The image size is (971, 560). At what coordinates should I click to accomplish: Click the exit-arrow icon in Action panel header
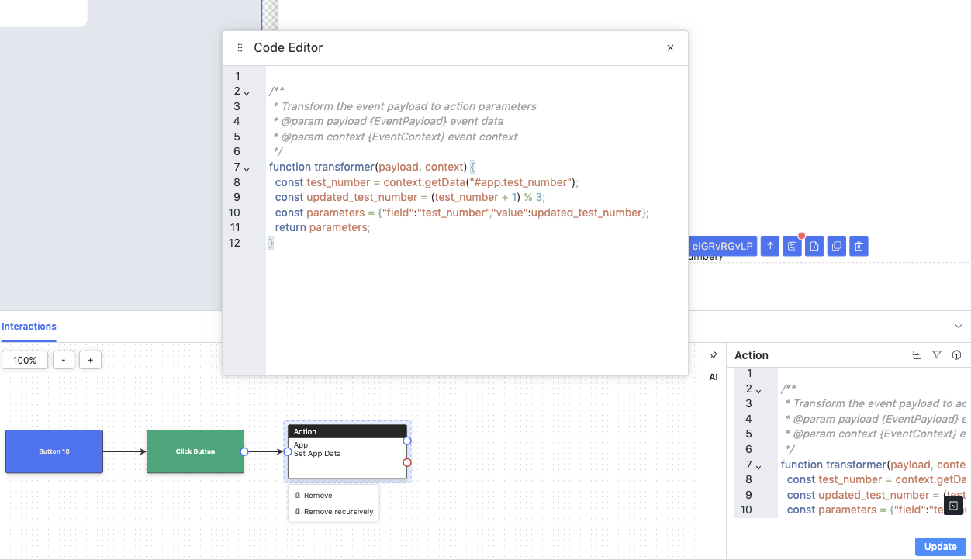[x=917, y=355]
